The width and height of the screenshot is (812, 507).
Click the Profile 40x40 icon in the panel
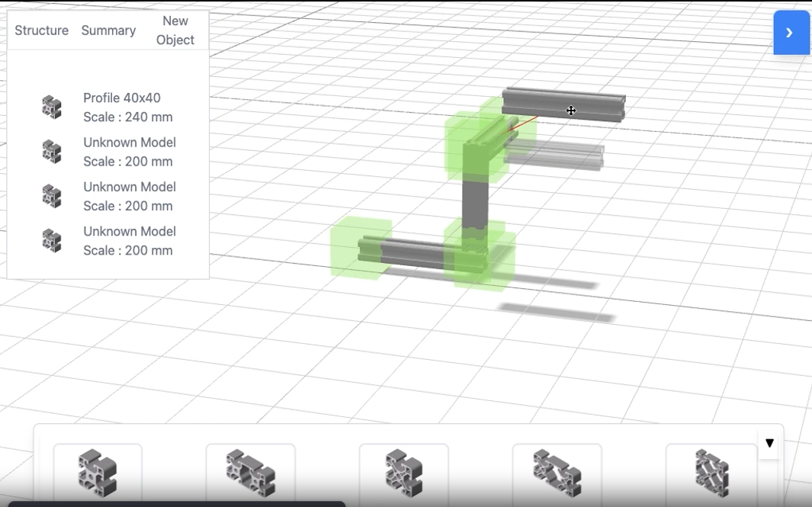coord(51,107)
